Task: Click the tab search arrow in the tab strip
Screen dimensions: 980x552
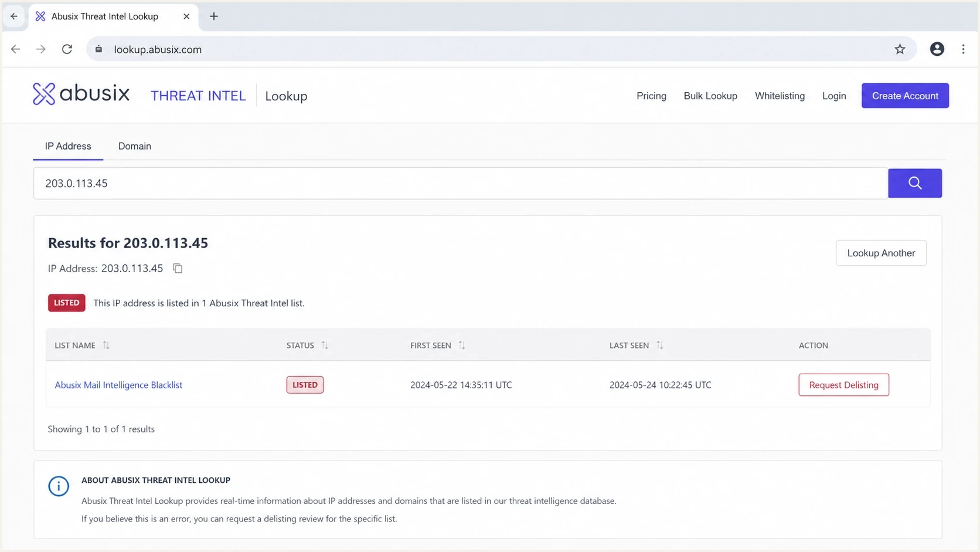Action: tap(13, 16)
